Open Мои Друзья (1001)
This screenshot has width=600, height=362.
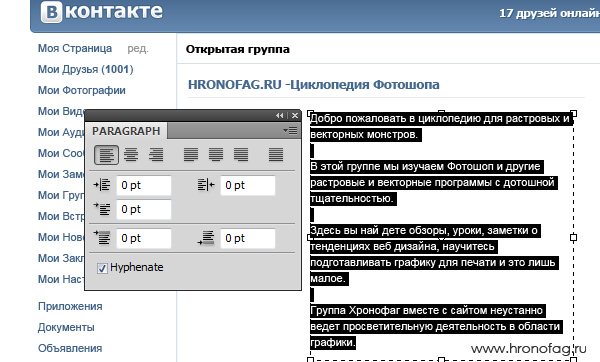point(86,69)
